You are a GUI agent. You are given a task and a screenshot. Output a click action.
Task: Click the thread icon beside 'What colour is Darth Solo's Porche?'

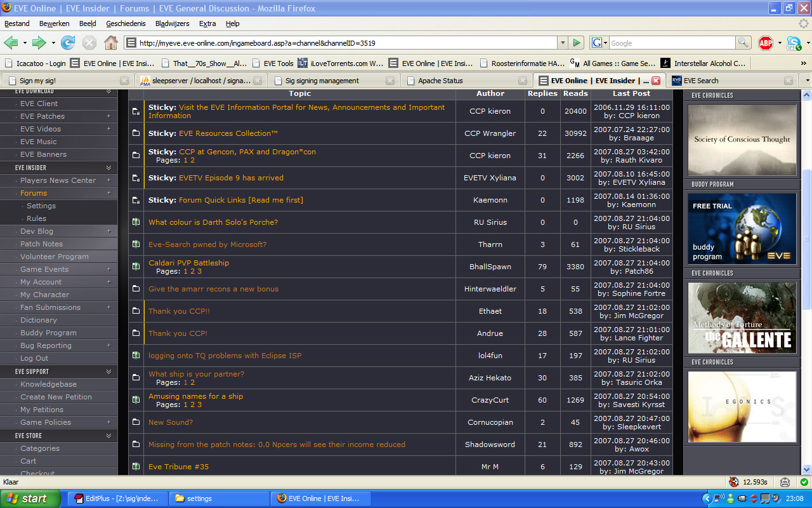point(136,222)
